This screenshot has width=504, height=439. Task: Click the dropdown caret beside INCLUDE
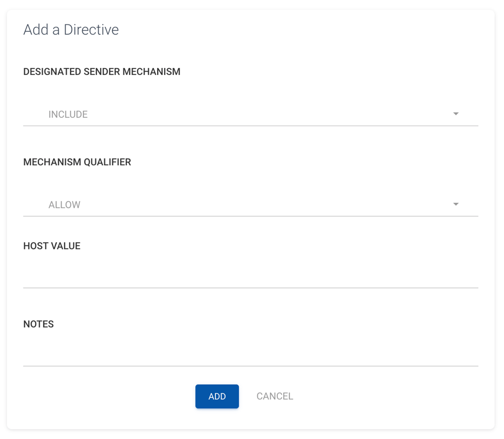[x=456, y=113]
